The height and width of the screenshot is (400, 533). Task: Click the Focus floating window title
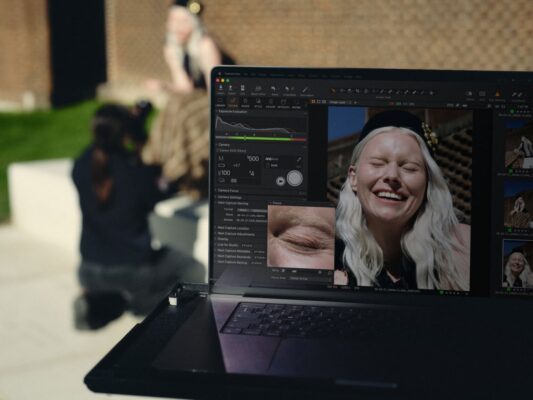[277, 203]
